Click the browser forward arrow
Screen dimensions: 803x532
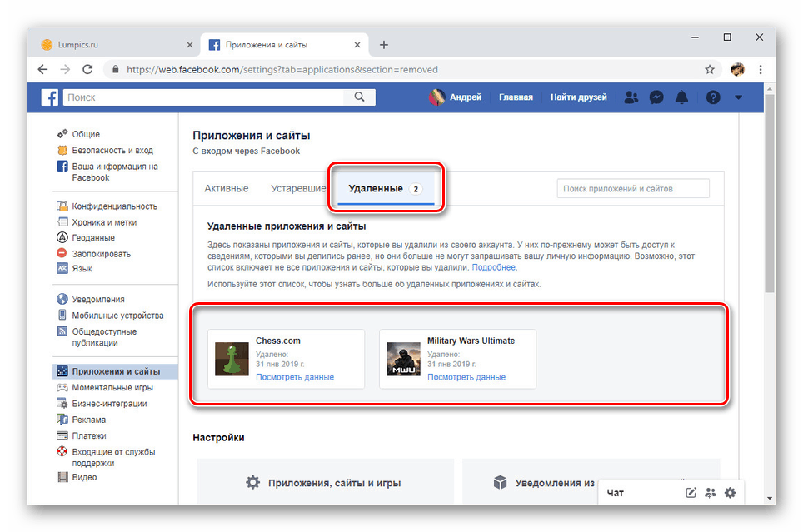pyautogui.click(x=65, y=70)
